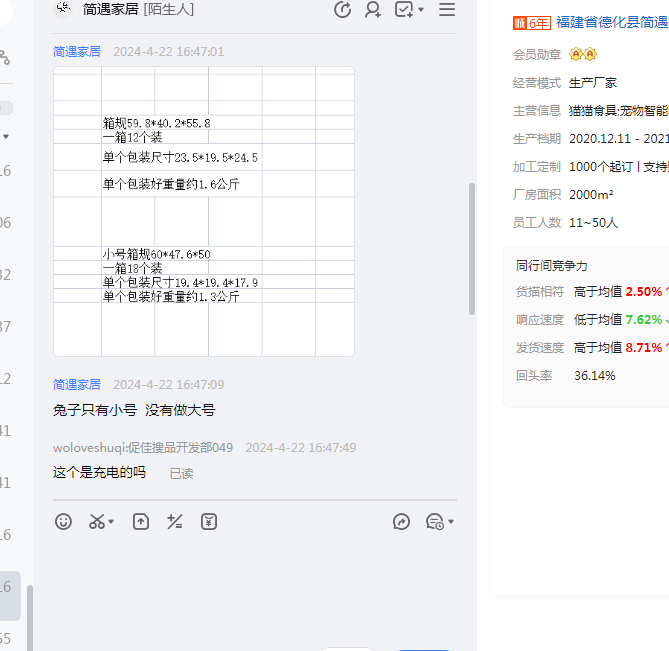Open the spreadsheet image of packing specs
669x651 pixels.
204,211
